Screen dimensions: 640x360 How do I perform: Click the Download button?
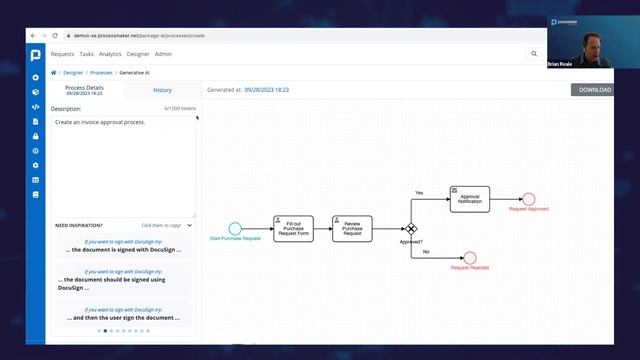tap(593, 90)
